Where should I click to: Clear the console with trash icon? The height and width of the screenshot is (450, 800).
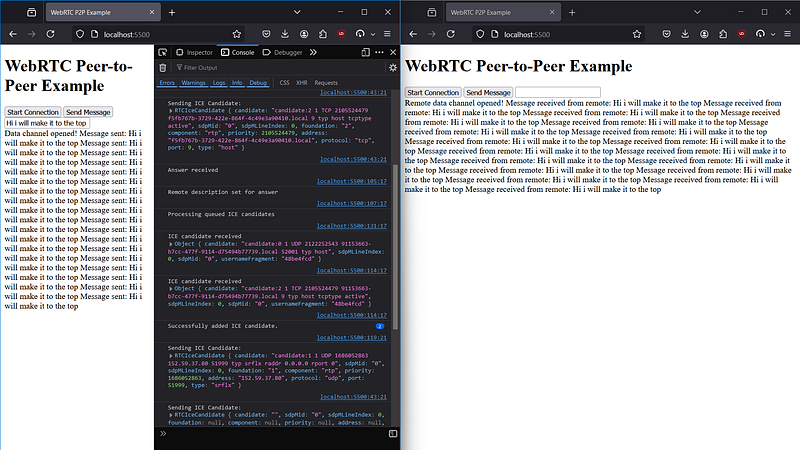[163, 67]
